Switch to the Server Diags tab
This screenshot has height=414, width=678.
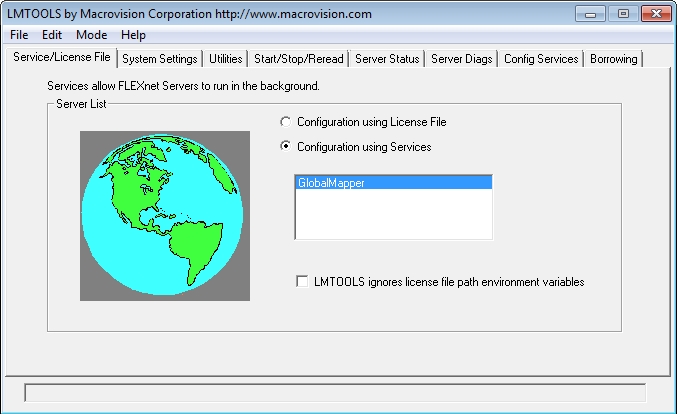coord(461,59)
